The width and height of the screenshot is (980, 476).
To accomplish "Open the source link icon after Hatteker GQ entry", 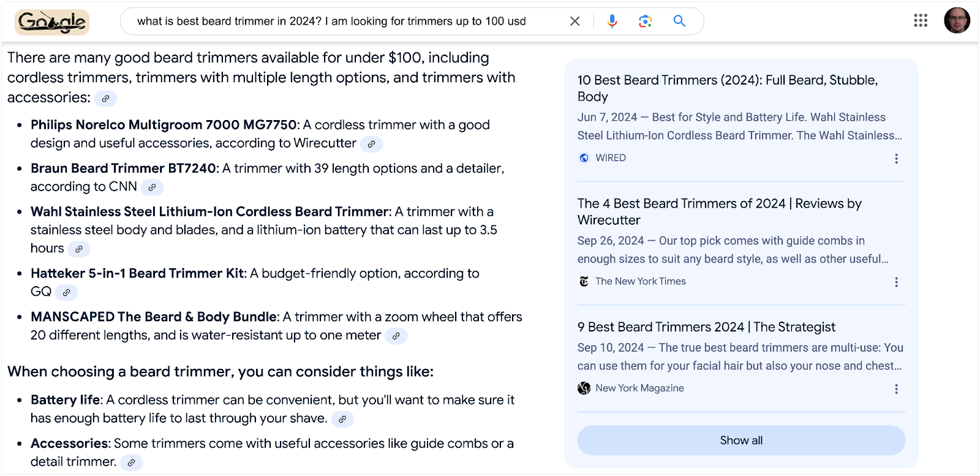I will [66, 293].
